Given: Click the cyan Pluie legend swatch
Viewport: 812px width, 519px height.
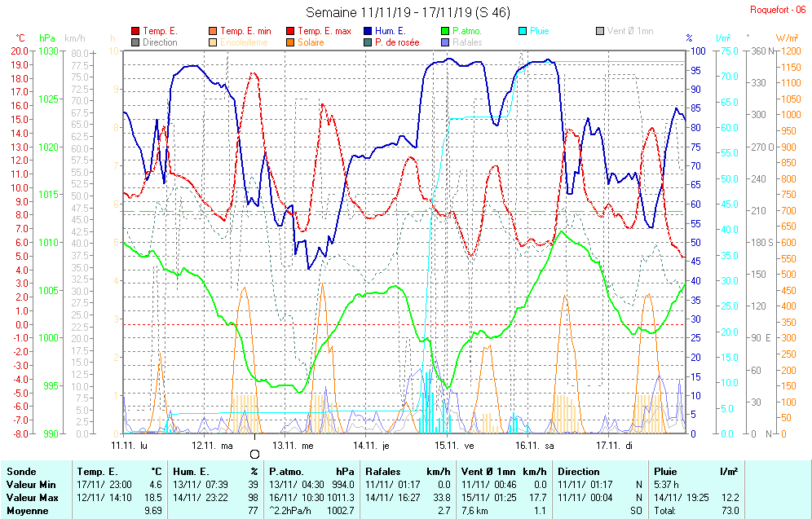Looking at the screenshot, I should [523, 31].
